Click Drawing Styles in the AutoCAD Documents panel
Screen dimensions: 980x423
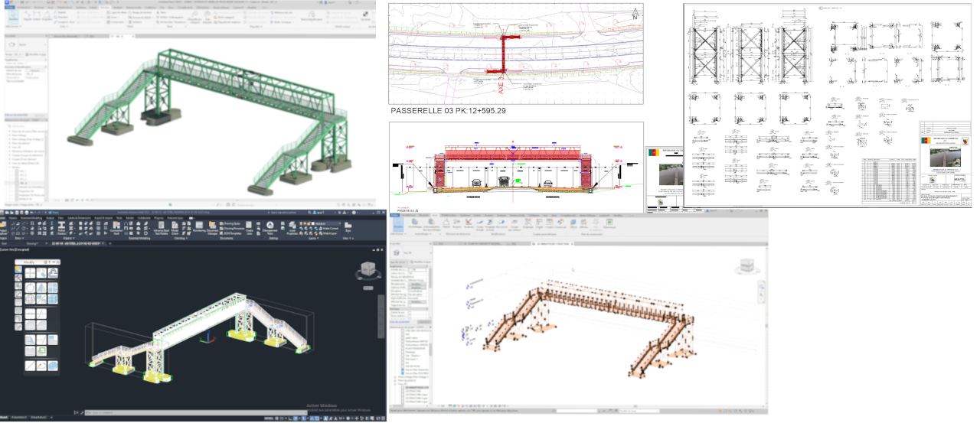pyautogui.click(x=231, y=223)
